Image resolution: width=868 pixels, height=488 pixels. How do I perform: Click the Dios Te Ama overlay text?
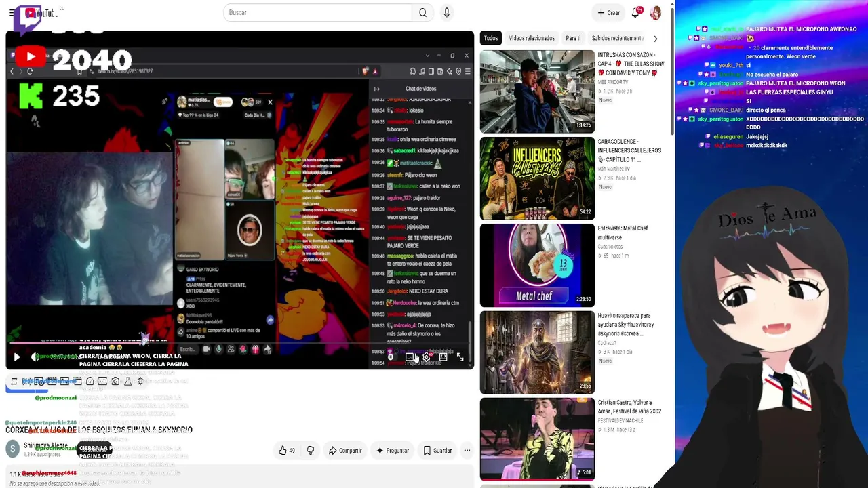tap(767, 217)
